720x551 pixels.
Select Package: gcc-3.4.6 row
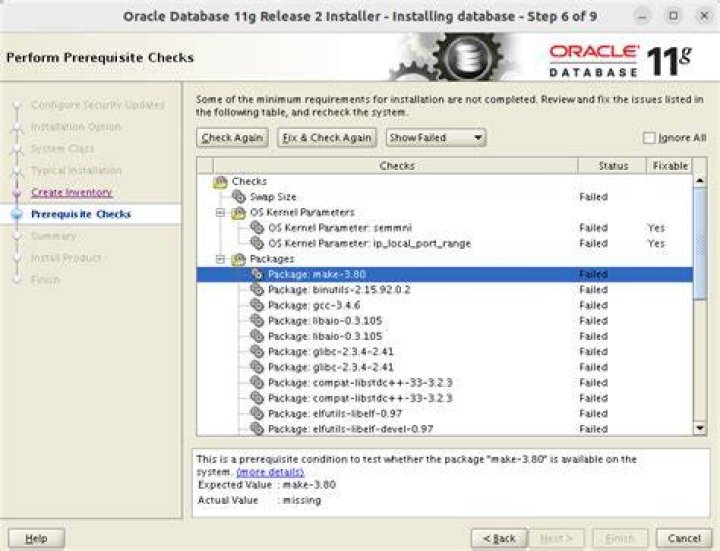(444, 305)
